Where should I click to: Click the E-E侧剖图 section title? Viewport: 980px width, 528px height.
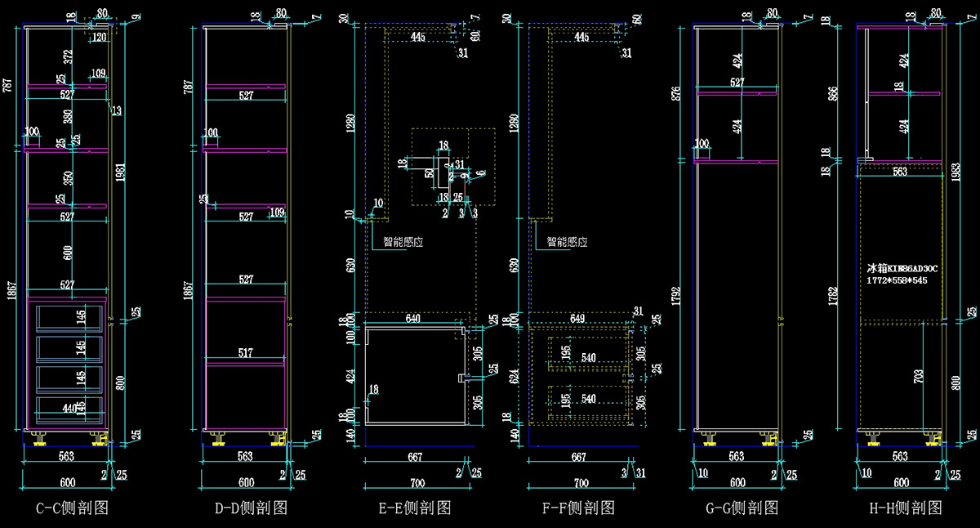click(415, 508)
